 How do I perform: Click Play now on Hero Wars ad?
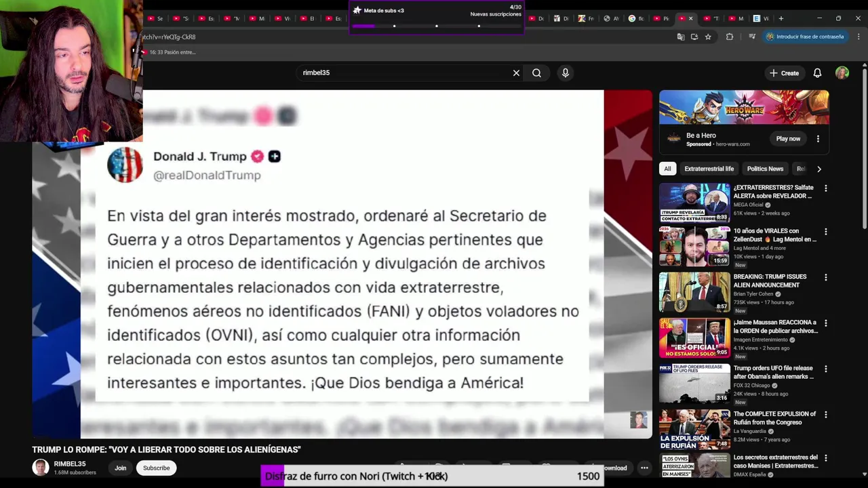pos(788,138)
